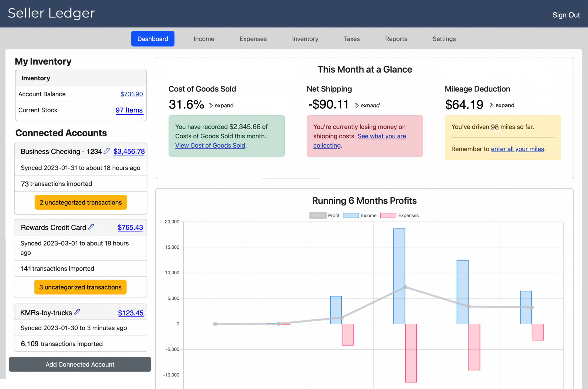Toggle Income series in chart legend
The image size is (588, 389).
(x=368, y=215)
